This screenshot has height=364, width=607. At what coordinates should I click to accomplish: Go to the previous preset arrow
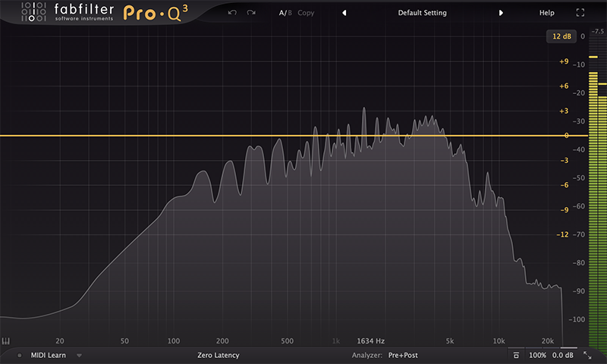pyautogui.click(x=344, y=13)
